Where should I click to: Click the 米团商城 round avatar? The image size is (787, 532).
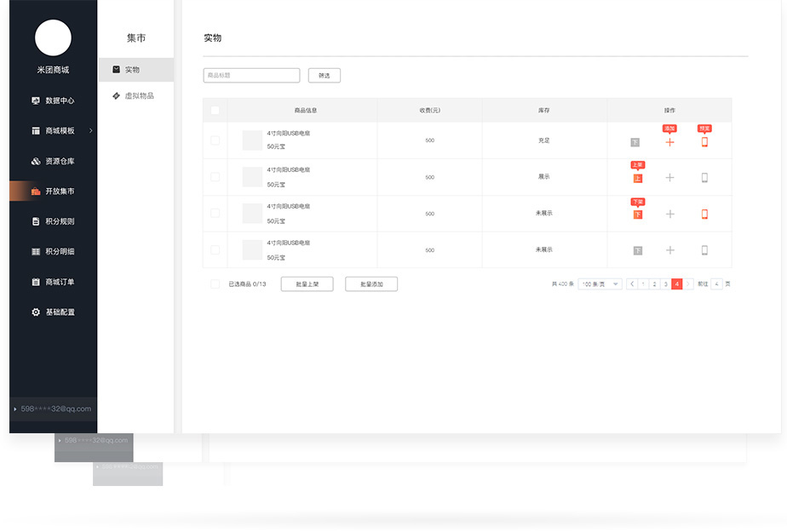coord(53,37)
